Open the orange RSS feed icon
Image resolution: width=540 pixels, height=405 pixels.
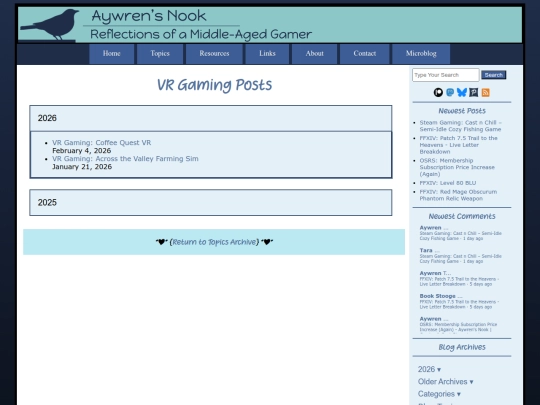(x=486, y=92)
